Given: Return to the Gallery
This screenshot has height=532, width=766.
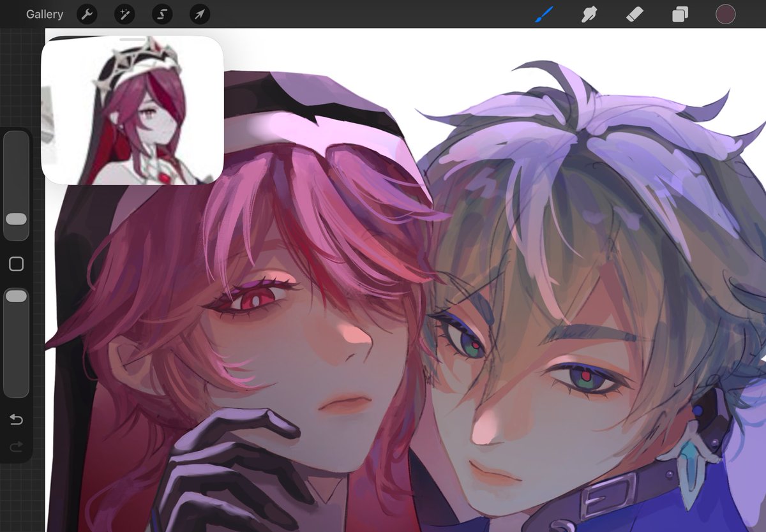Looking at the screenshot, I should [x=45, y=14].
